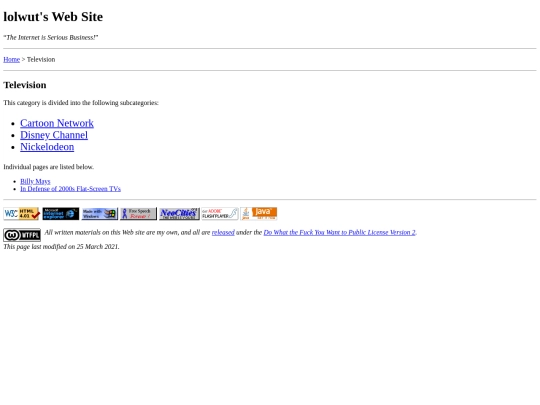Click the WTFPL license logo
Viewport: 540px width, 405px height.
(x=22, y=235)
